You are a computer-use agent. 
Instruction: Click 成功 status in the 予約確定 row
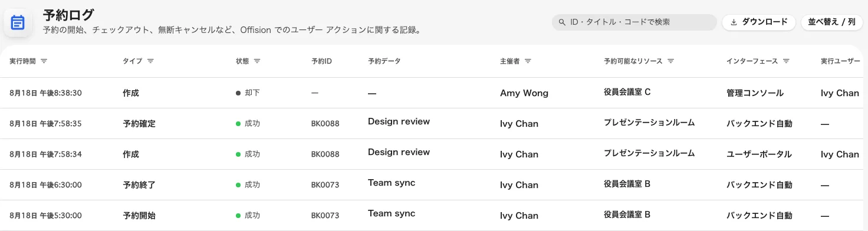248,124
